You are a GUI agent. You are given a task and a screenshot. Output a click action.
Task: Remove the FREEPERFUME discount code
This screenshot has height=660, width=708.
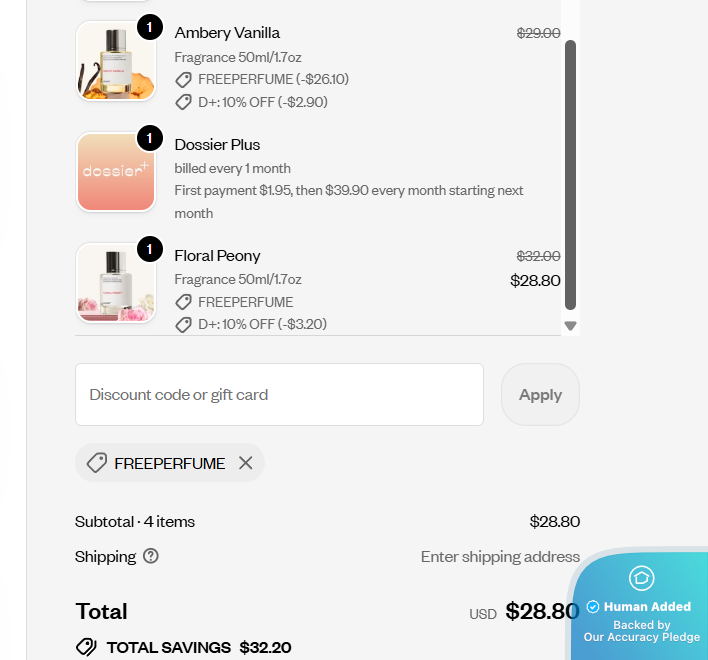[x=246, y=463]
